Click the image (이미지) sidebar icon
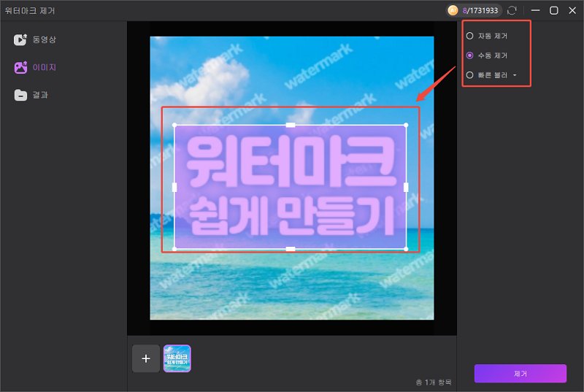The image size is (584, 392). [20, 67]
